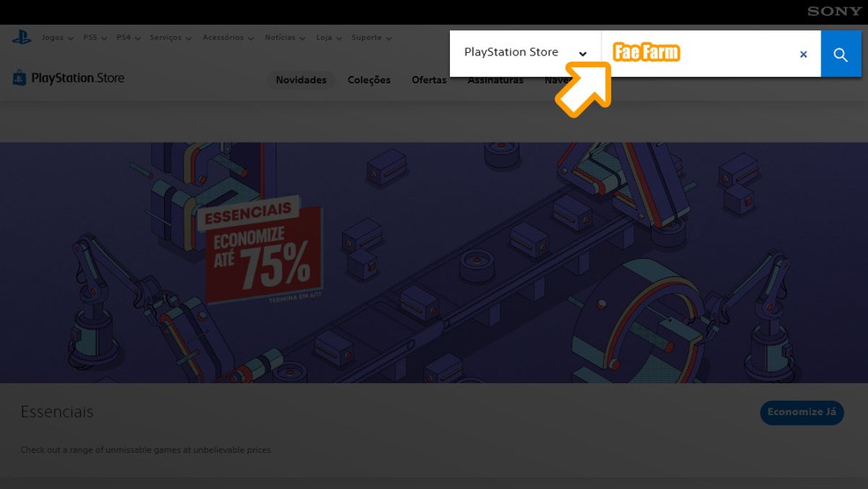The width and height of the screenshot is (868, 489).
Task: Expand the Loja menu
Action: (329, 38)
